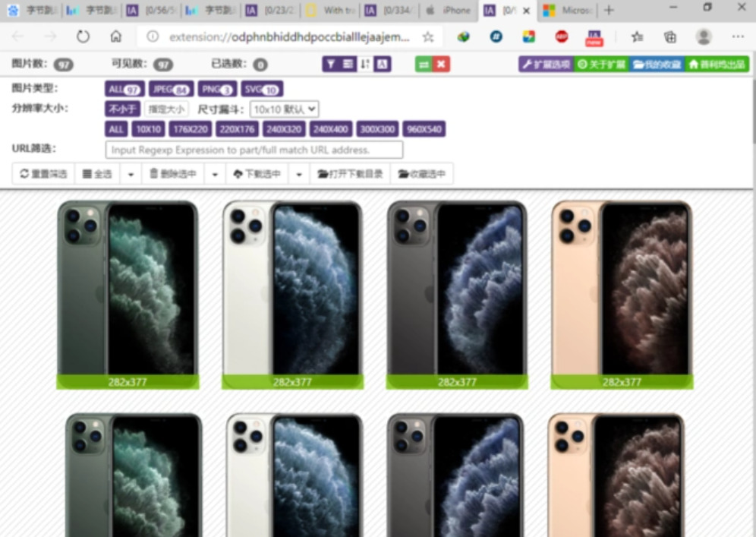756x537 pixels.
Task: Click the red X icon button
Action: (441, 64)
